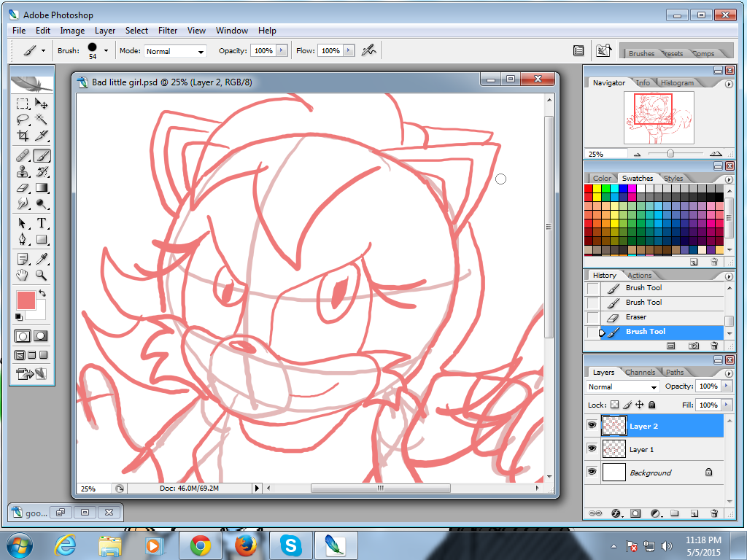Screen dimensions: 747x560
Task: Toggle lock transparent pixels in Layers panel
Action: pos(614,405)
